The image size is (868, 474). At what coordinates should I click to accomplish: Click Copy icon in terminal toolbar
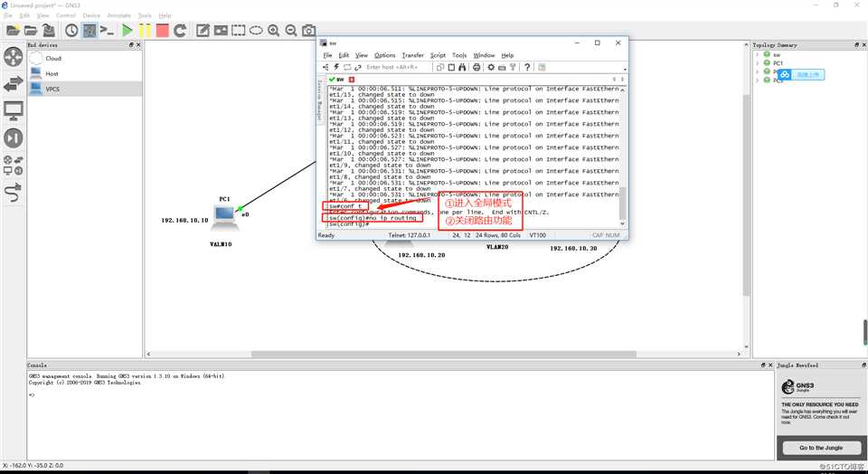pyautogui.click(x=440, y=67)
